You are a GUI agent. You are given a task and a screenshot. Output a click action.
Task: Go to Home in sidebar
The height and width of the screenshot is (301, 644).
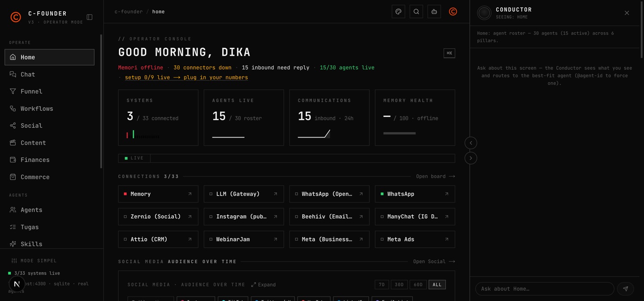point(50,57)
